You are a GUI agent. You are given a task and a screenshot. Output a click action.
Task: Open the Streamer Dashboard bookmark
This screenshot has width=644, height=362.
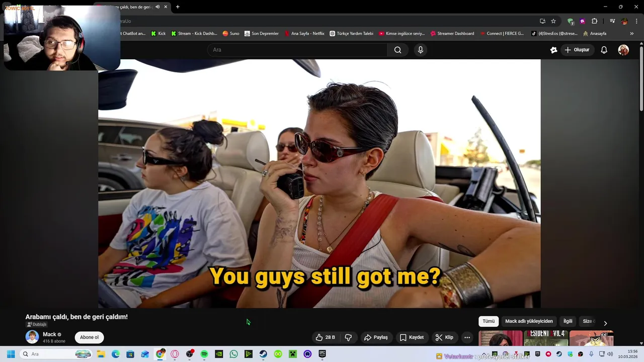tap(452, 34)
